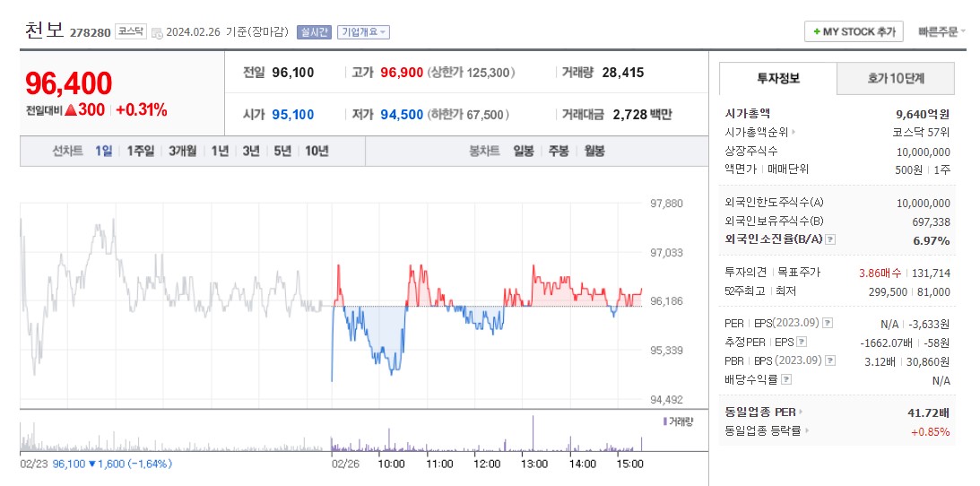
Task: Click the help icon next to 배당수익률
Action: (x=787, y=379)
